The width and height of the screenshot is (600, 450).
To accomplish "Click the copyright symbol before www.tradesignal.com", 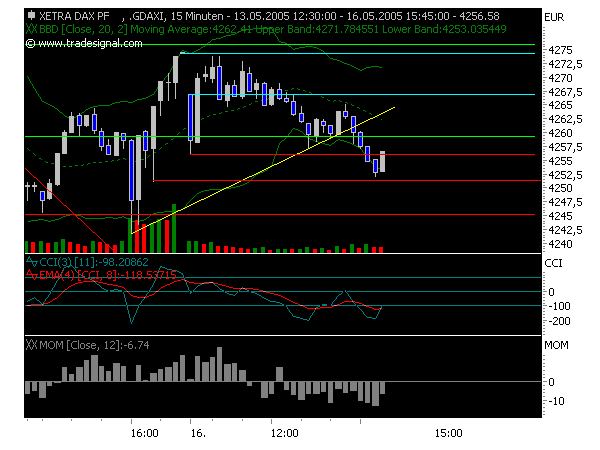I will point(30,43).
